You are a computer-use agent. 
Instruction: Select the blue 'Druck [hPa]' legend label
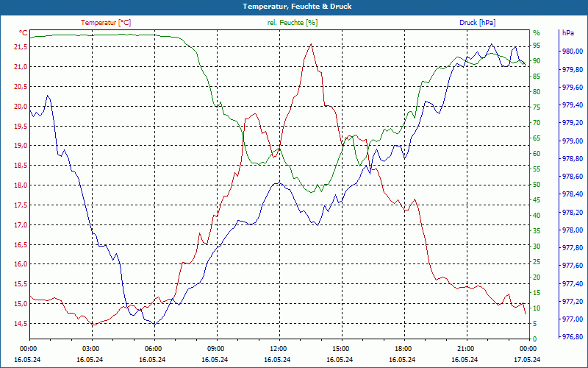[x=477, y=23]
